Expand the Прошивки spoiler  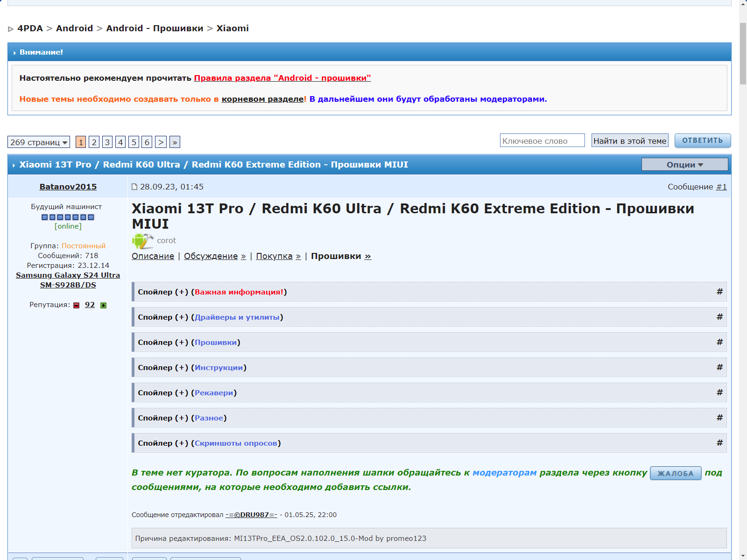429,342
